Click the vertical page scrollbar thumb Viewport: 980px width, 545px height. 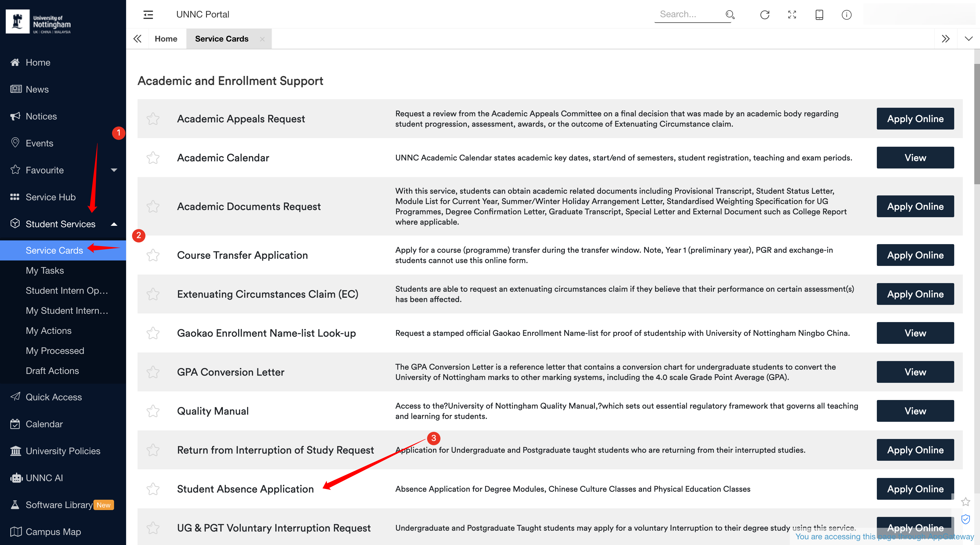[977, 123]
